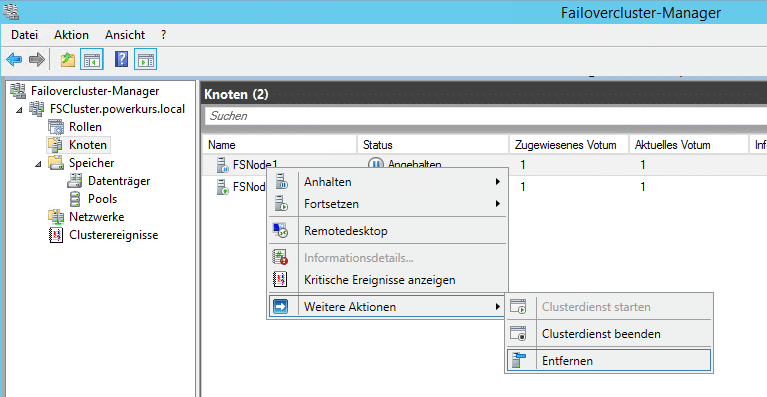Expand the Weitere Aktionen submenu arrow
Viewport: 767px width, 397px height.
pyautogui.click(x=497, y=307)
